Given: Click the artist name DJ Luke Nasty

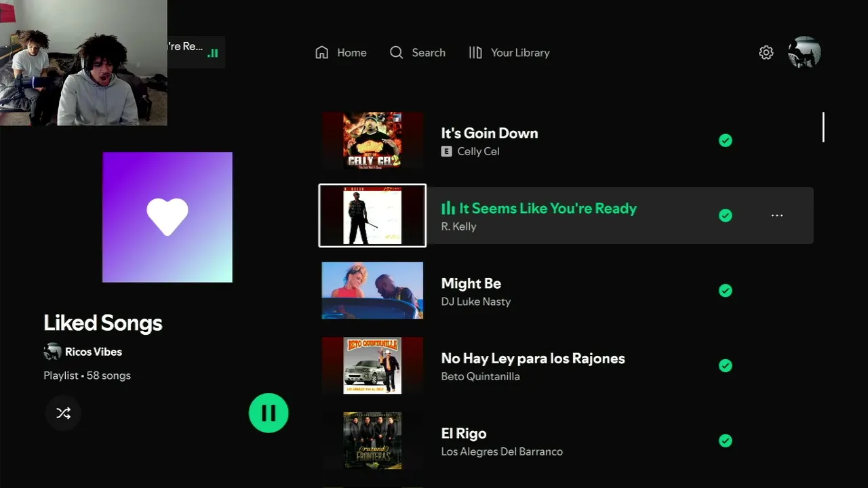Looking at the screenshot, I should pyautogui.click(x=476, y=302).
